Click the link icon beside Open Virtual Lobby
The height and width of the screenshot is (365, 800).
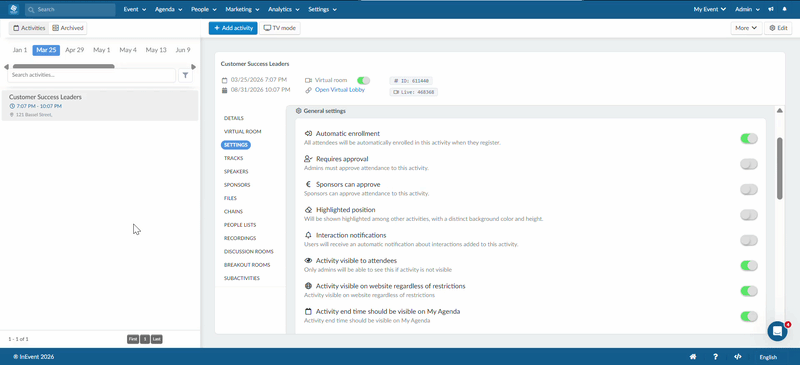click(308, 90)
